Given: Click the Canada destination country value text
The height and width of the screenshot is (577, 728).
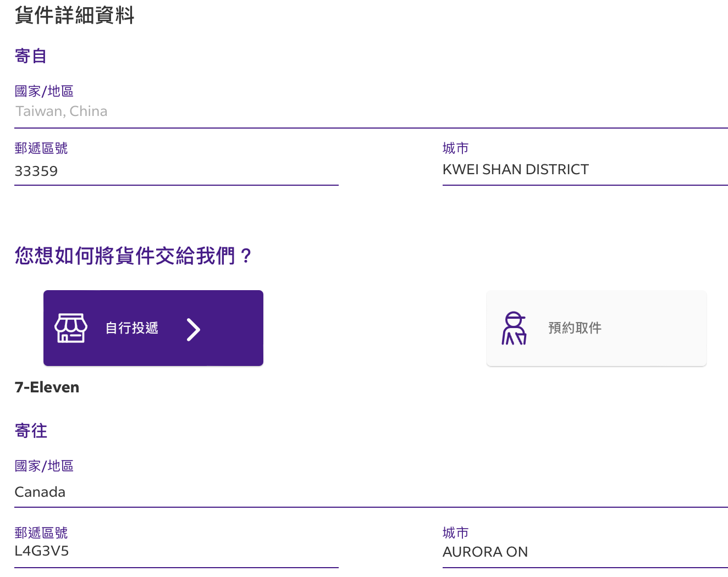Looking at the screenshot, I should pyautogui.click(x=40, y=492).
